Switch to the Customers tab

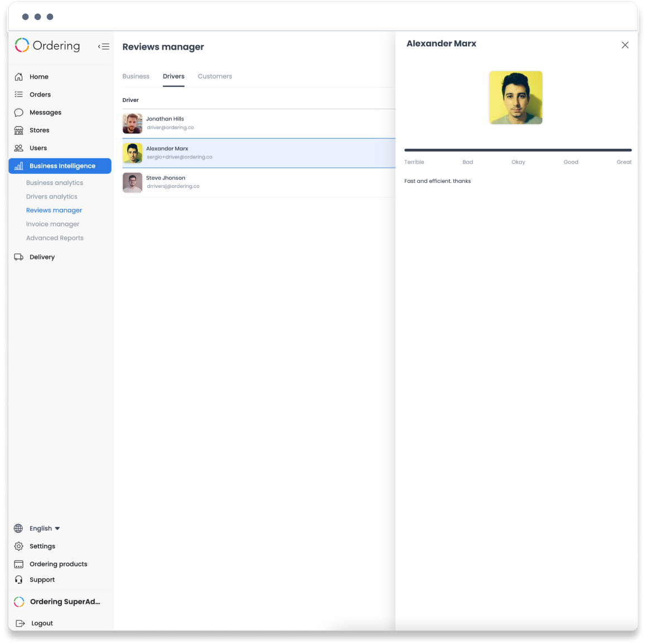[x=215, y=76]
